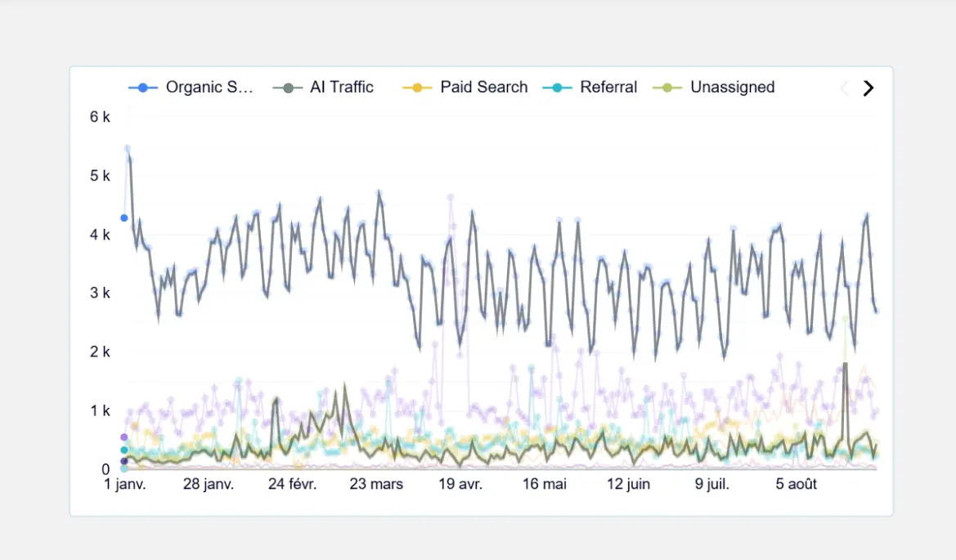Click the Unassigned legend text
The width and height of the screenshot is (956, 560).
click(x=732, y=87)
